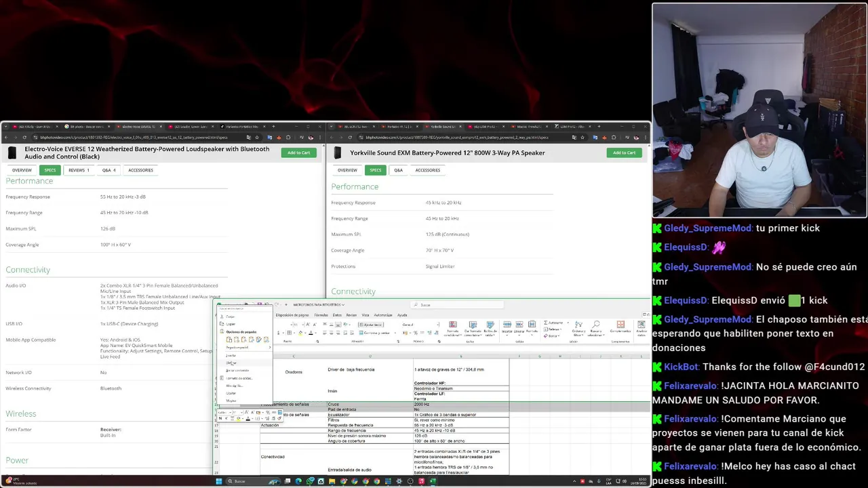Open the Revisar ribbon tab in Excel
868x488 pixels.
pyautogui.click(x=351, y=315)
